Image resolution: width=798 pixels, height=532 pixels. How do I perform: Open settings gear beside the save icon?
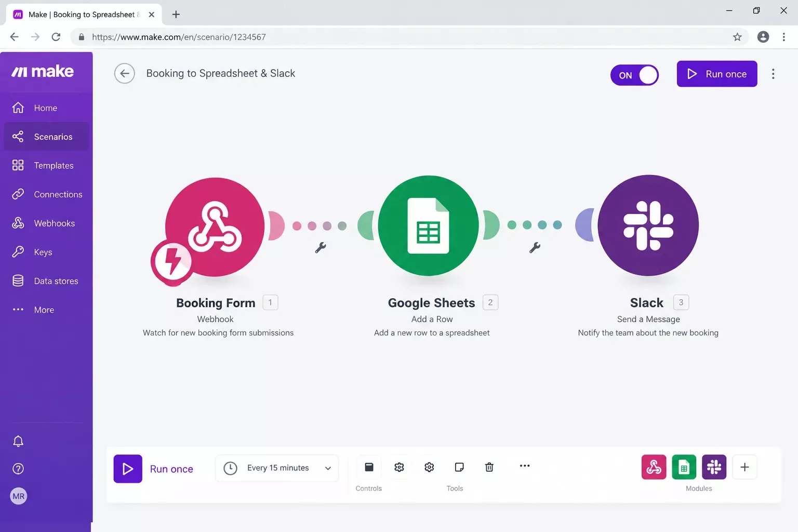(x=399, y=467)
